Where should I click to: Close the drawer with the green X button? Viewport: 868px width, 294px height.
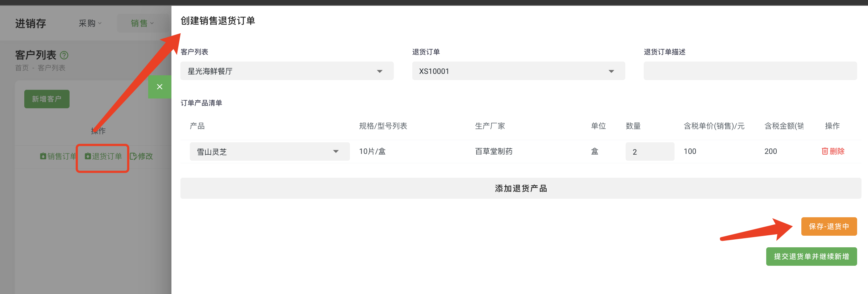(x=160, y=87)
